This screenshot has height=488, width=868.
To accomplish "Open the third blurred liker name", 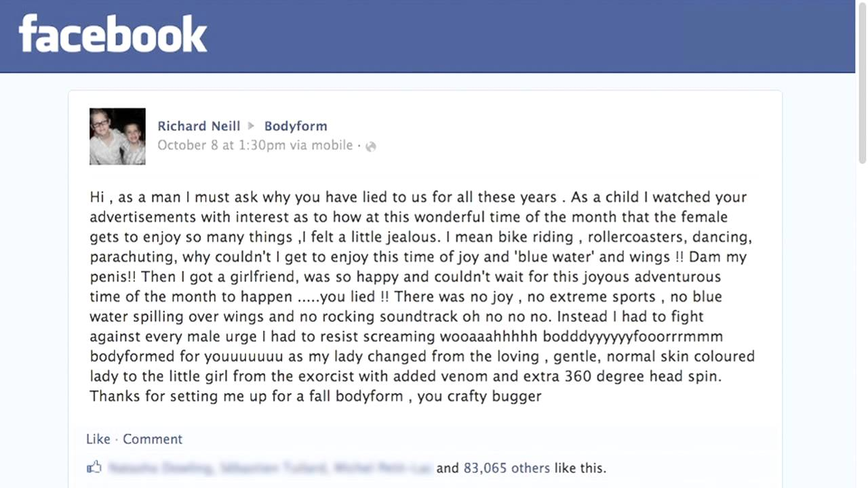I will tap(382, 468).
